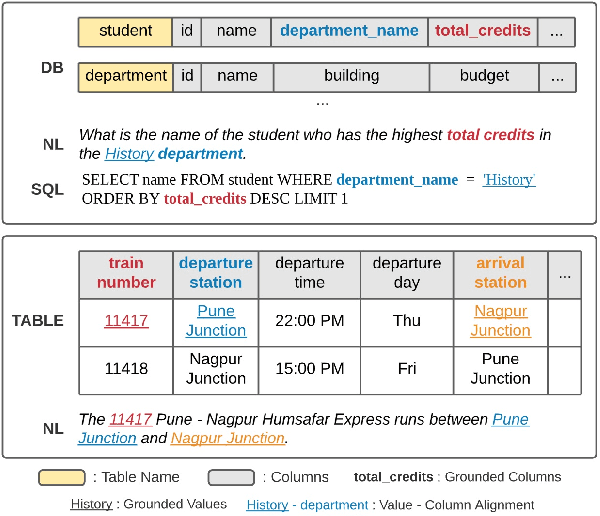
Task: Select the blue 'department_name' column cell
Action: (349, 31)
